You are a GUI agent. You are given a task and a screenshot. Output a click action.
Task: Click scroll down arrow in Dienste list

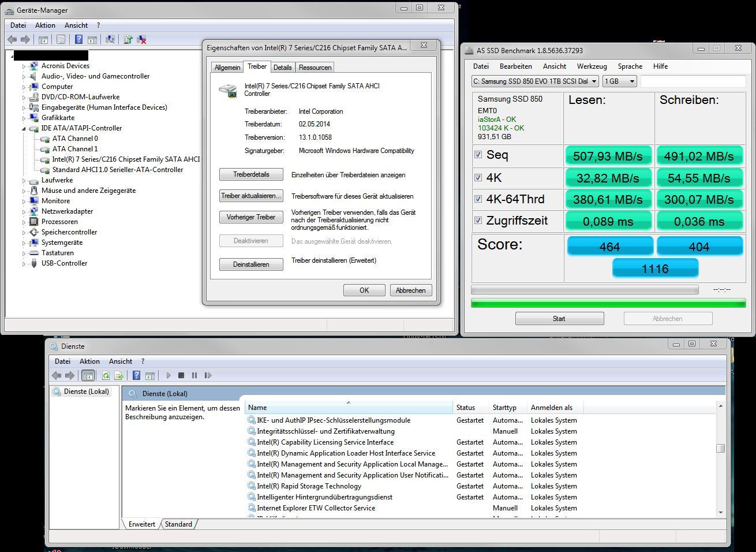pos(720,512)
